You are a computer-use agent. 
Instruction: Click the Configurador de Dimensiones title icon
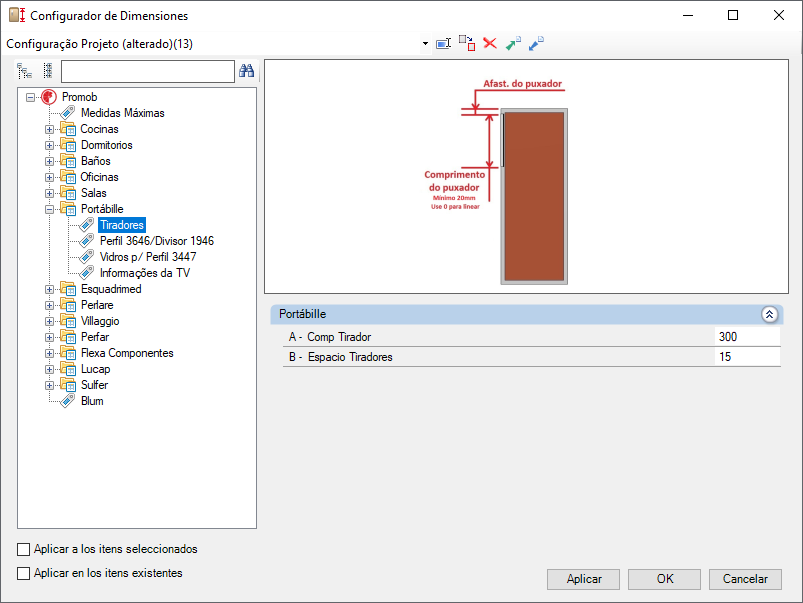[x=17, y=15]
